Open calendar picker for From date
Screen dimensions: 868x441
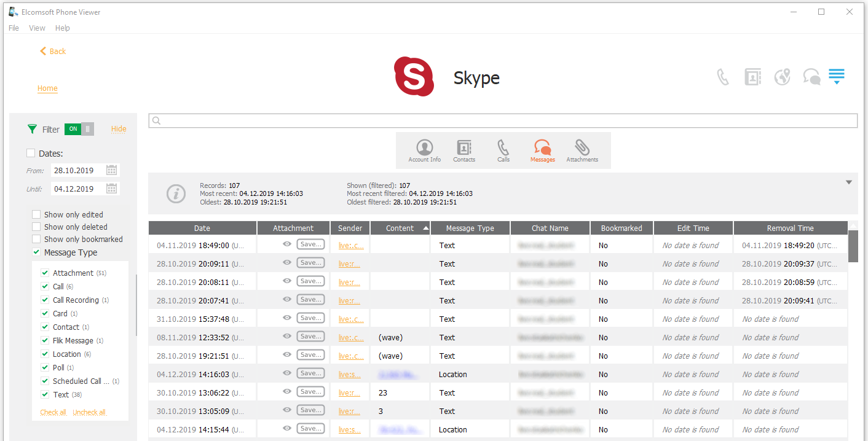111,171
